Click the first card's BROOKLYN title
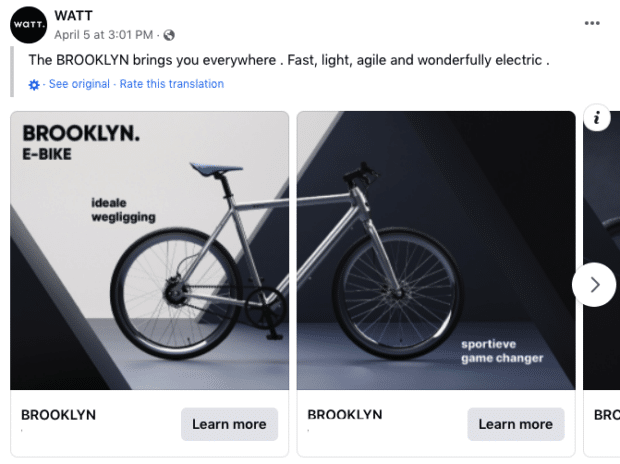 pyautogui.click(x=58, y=415)
